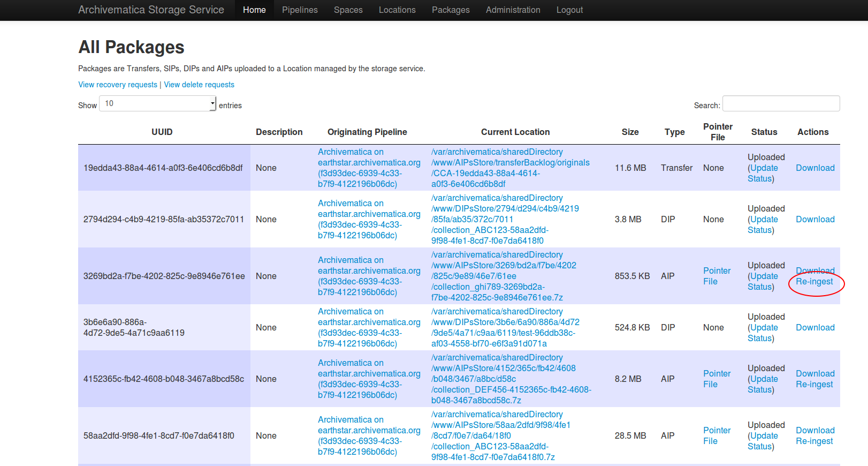Download the 524.8 KB DIP package
Image resolution: width=868 pixels, height=466 pixels.
[x=814, y=328]
